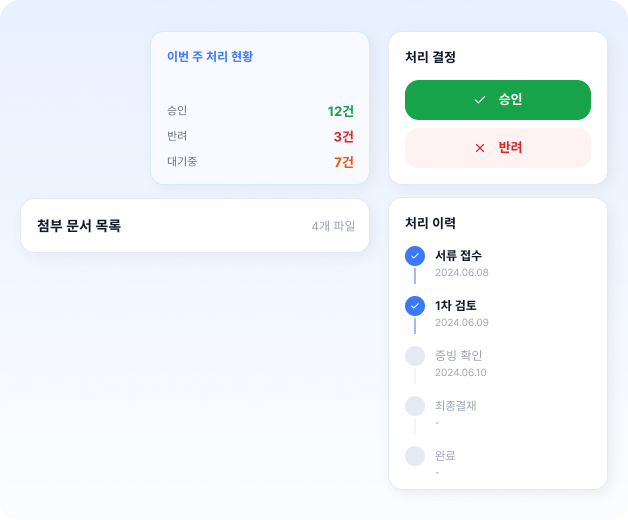Click the 증빙 확인 timeline step title
628x520 pixels.
tap(459, 355)
